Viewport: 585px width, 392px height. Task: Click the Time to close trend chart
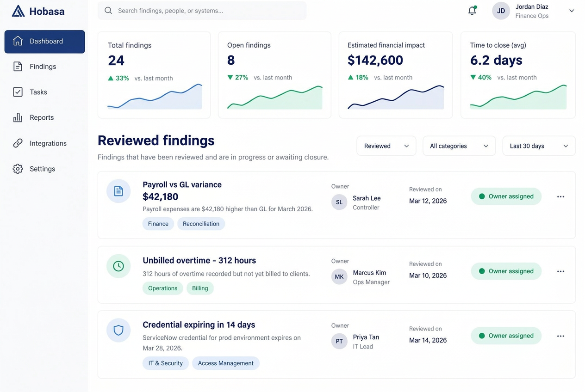click(x=518, y=97)
